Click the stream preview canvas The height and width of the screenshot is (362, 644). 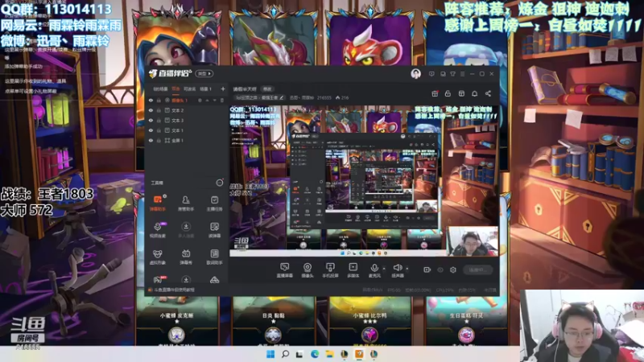[x=364, y=181]
